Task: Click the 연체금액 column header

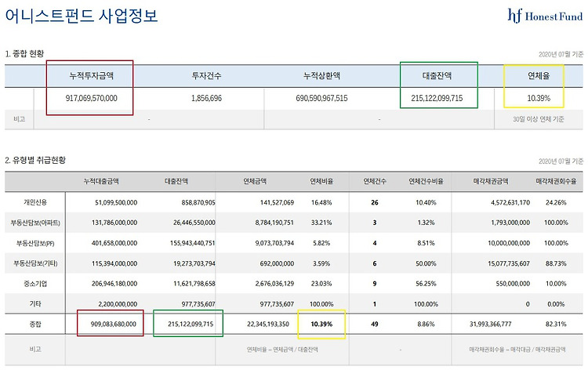Action: click(255, 181)
